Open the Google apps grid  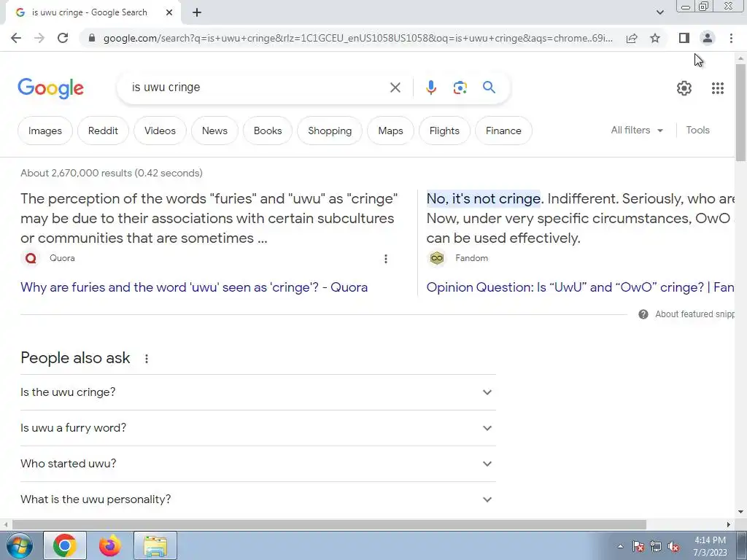click(718, 88)
